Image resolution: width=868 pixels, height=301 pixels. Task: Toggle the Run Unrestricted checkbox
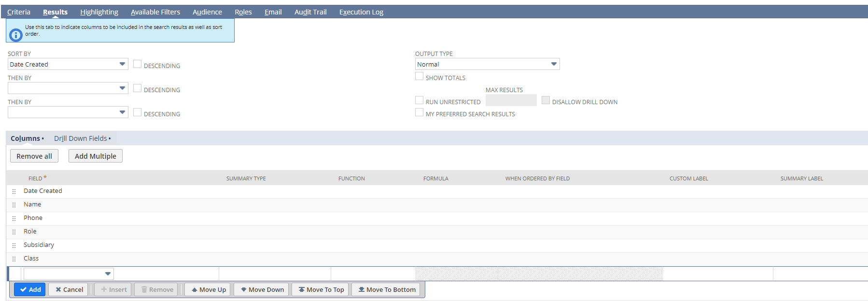pos(419,100)
